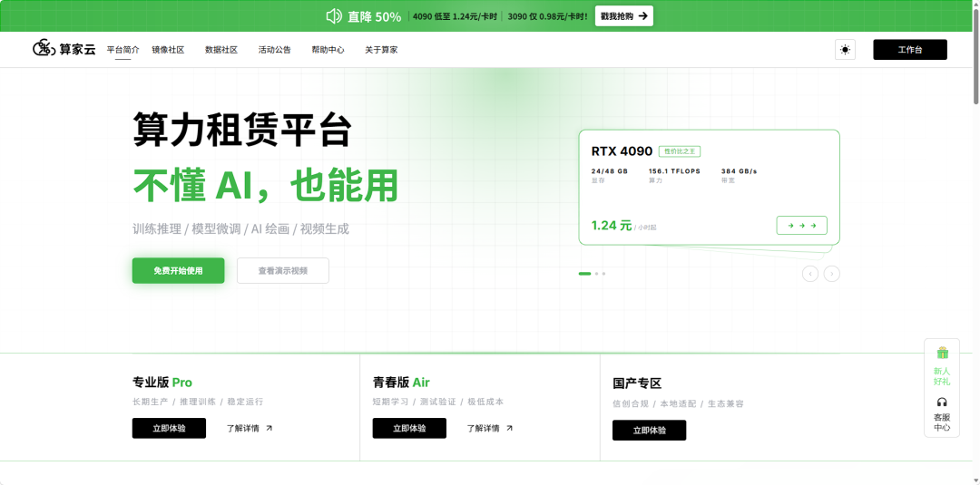Viewport: 980px width, 485px height.
Task: Click 查看演示视频 button
Action: pos(282,270)
